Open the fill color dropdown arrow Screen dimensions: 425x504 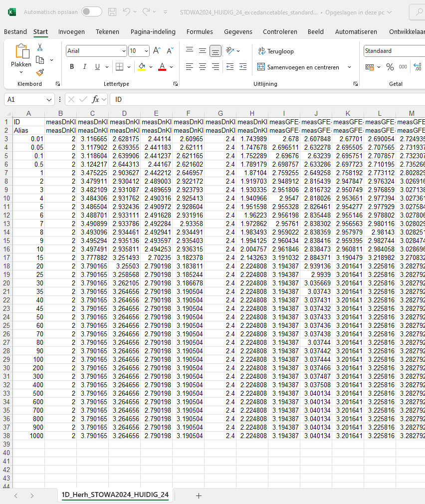(151, 67)
